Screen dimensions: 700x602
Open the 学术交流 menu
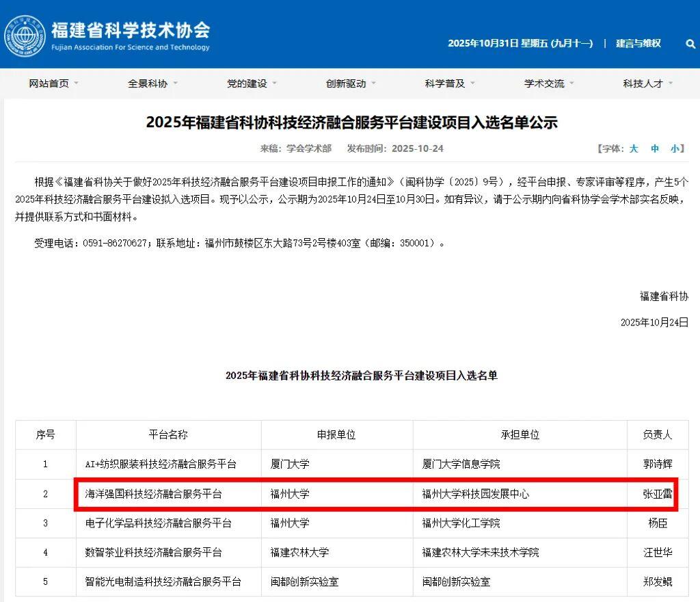(543, 83)
